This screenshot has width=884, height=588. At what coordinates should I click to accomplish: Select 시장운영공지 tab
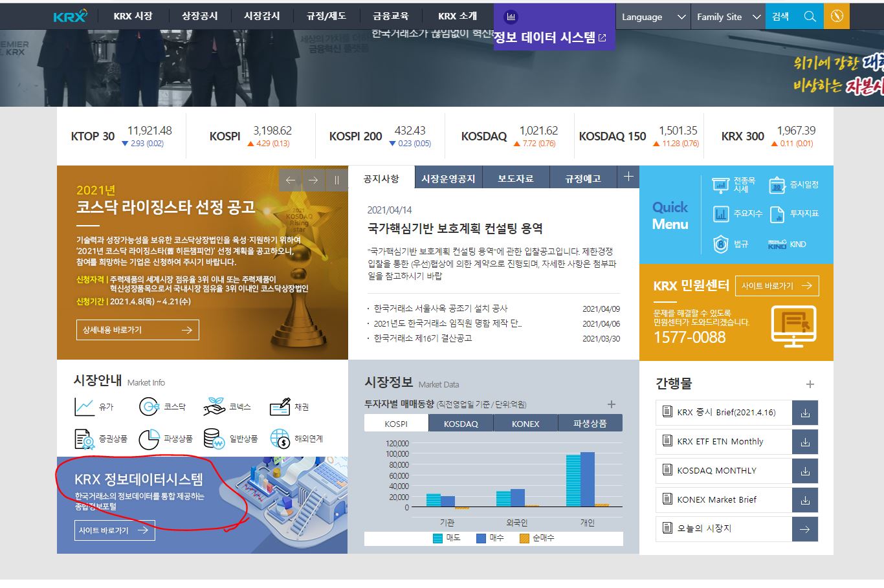tap(448, 178)
